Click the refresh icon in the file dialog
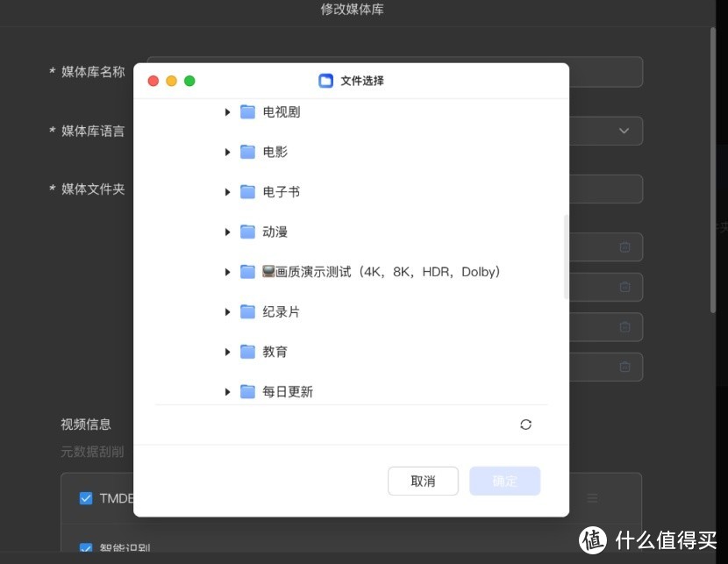Image resolution: width=728 pixels, height=564 pixels. click(525, 424)
